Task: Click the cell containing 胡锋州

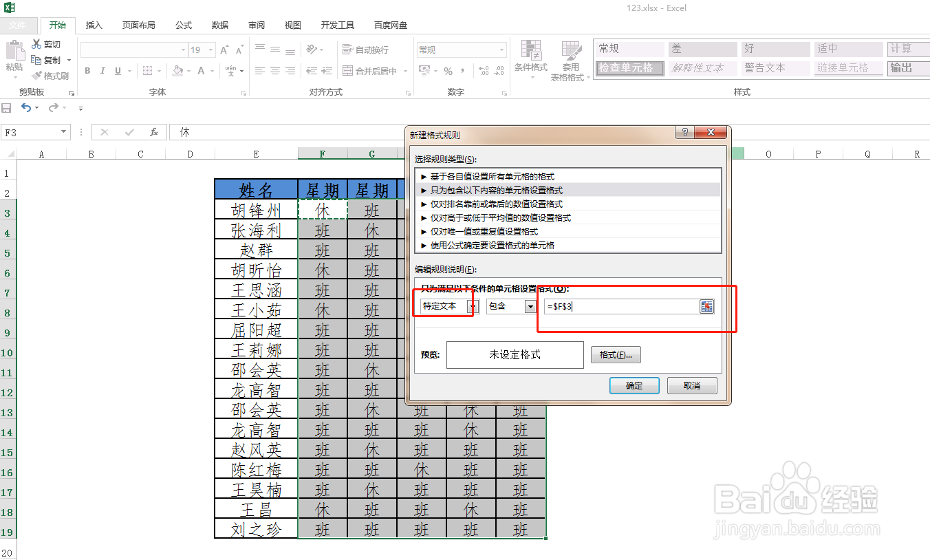Action: click(x=256, y=209)
